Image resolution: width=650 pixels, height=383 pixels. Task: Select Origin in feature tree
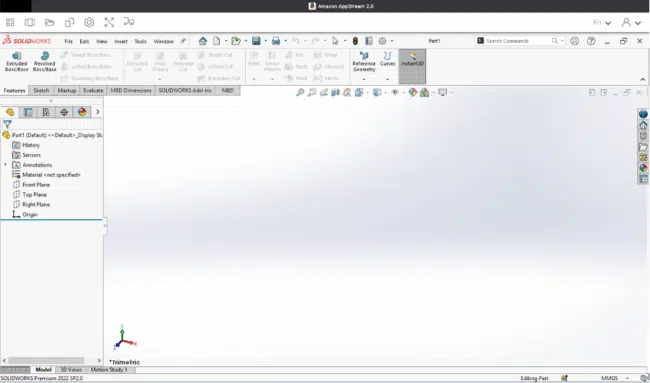pos(30,214)
